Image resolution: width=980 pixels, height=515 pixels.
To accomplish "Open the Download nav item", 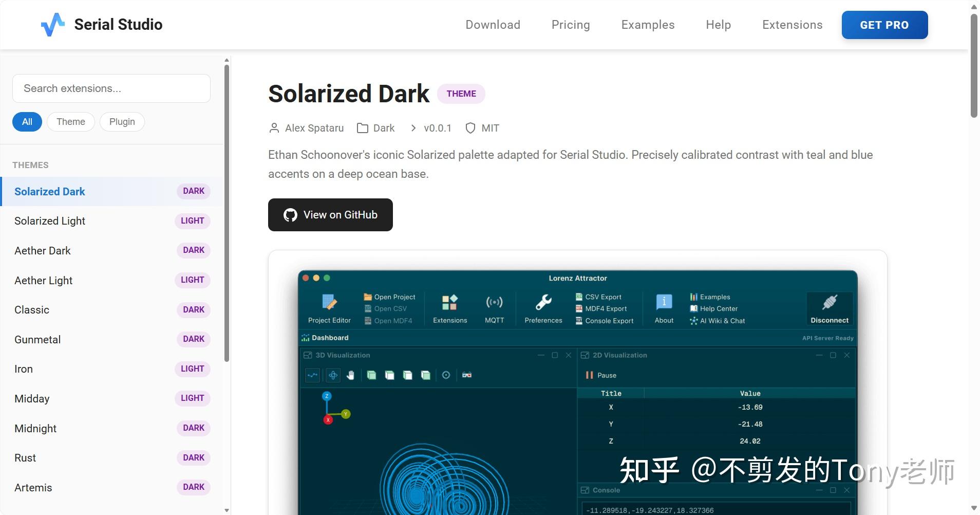I will [x=493, y=25].
